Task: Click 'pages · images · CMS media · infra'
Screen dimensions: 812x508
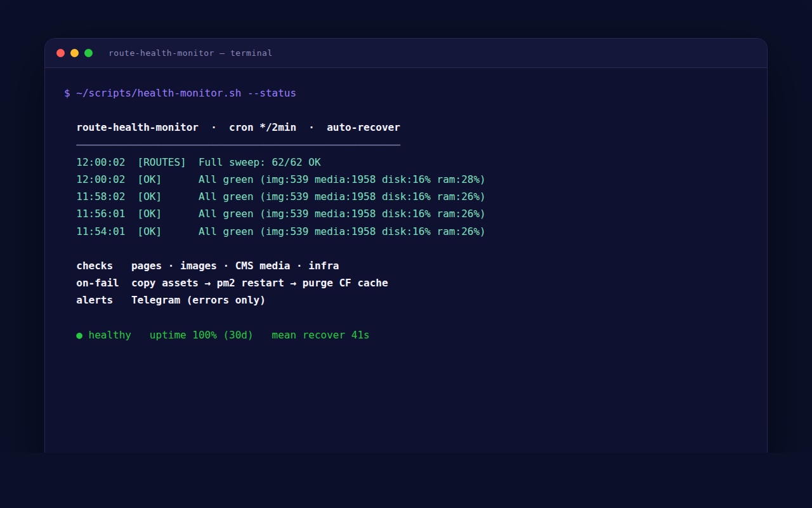Action: tap(235, 266)
